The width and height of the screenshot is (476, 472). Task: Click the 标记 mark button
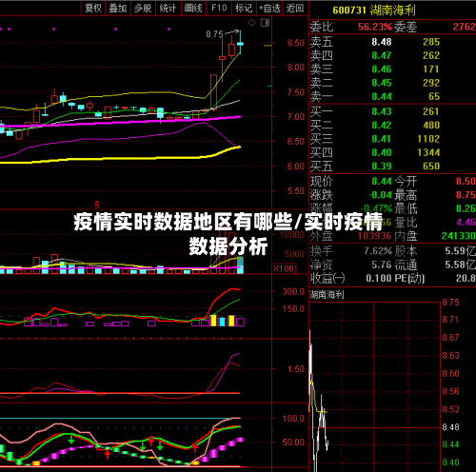[x=244, y=8]
